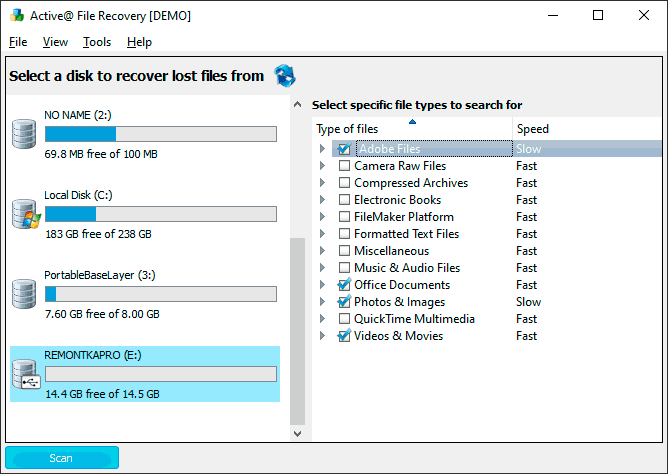Image resolution: width=668 pixels, height=474 pixels.
Task: Expand the Camera Raw Files node
Action: pyautogui.click(x=322, y=166)
